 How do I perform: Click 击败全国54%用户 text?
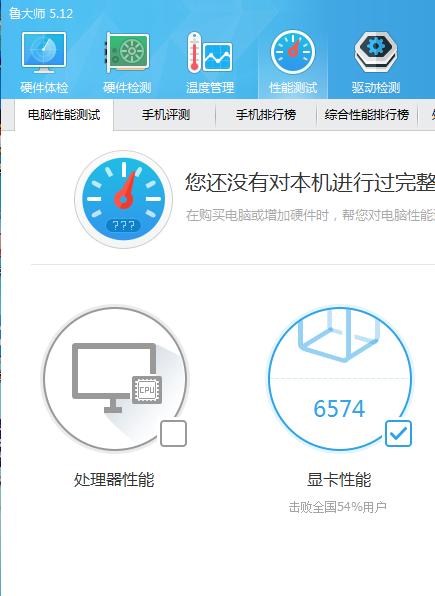[x=338, y=507]
